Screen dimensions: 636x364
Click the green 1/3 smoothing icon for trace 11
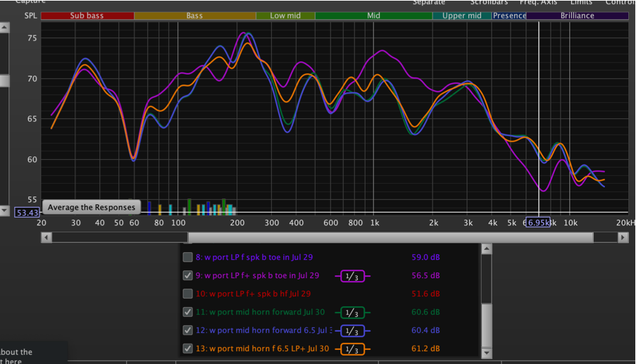coord(353,313)
